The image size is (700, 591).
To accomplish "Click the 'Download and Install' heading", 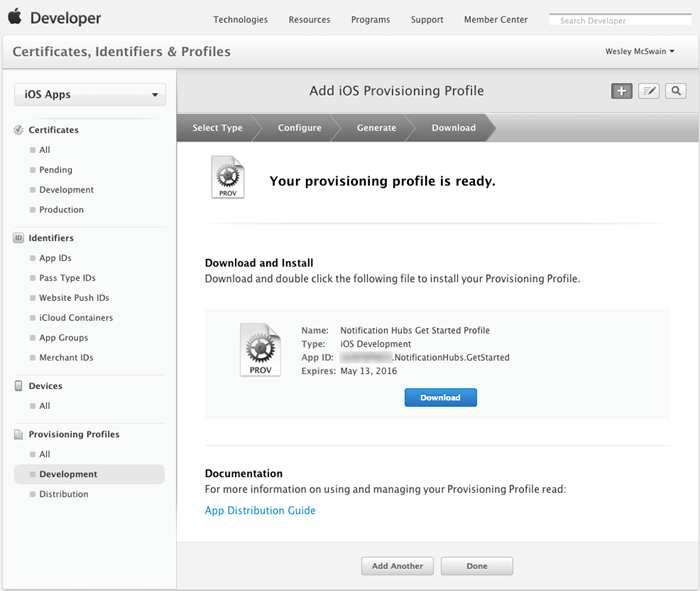I will [x=259, y=263].
